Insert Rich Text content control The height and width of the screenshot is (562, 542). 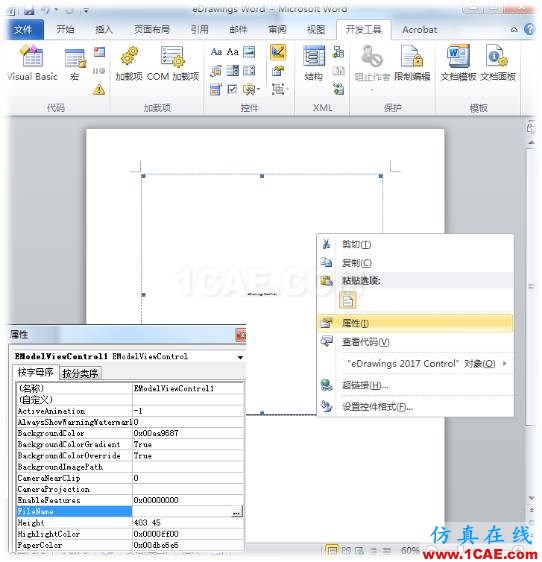point(216,52)
